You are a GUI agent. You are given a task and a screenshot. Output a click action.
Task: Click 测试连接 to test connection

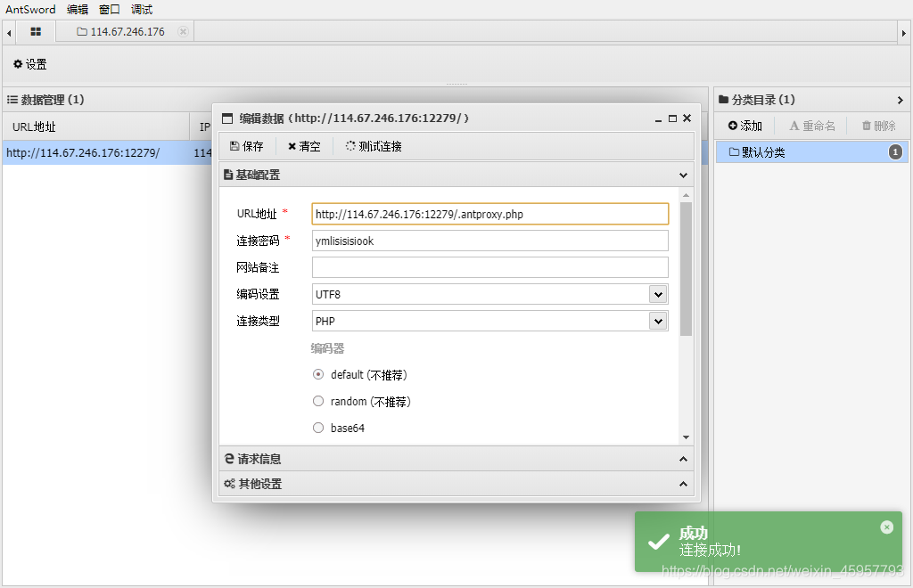pos(374,146)
